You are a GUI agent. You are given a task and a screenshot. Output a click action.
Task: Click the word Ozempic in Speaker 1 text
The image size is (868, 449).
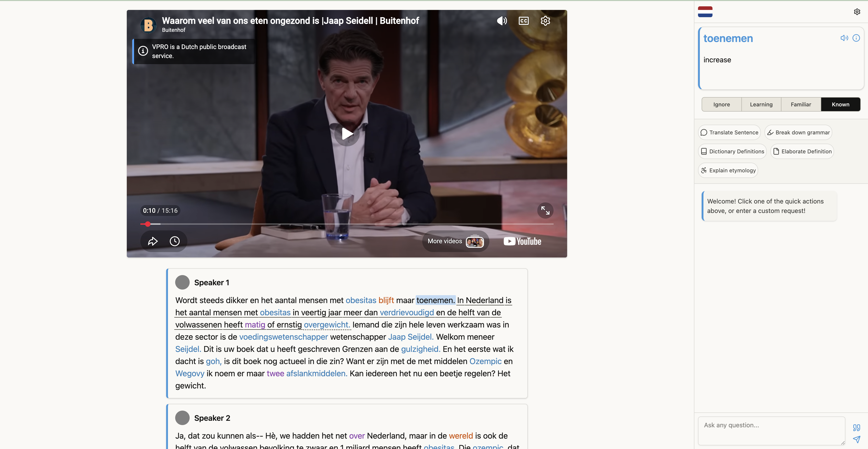[485, 362]
